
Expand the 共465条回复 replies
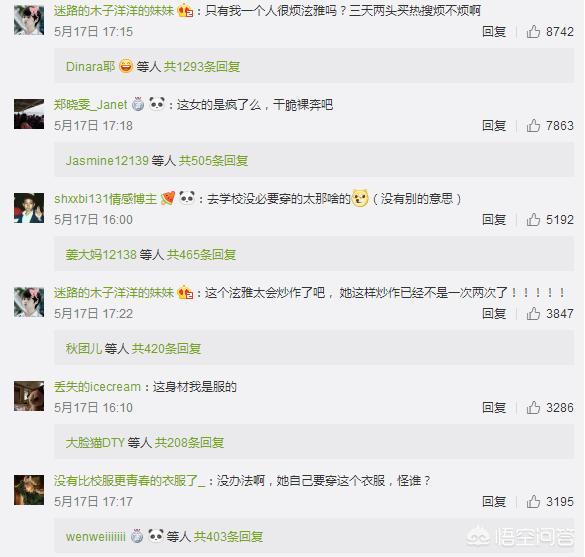coord(201,255)
